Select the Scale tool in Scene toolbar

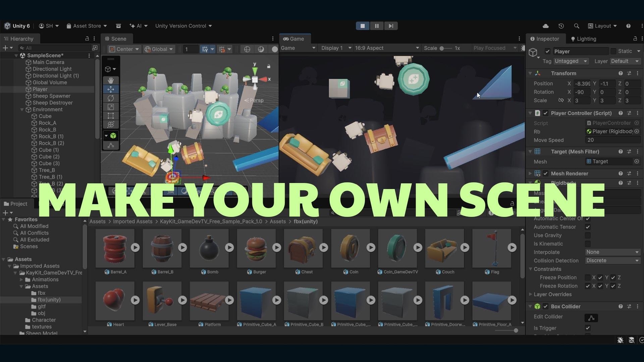(111, 107)
